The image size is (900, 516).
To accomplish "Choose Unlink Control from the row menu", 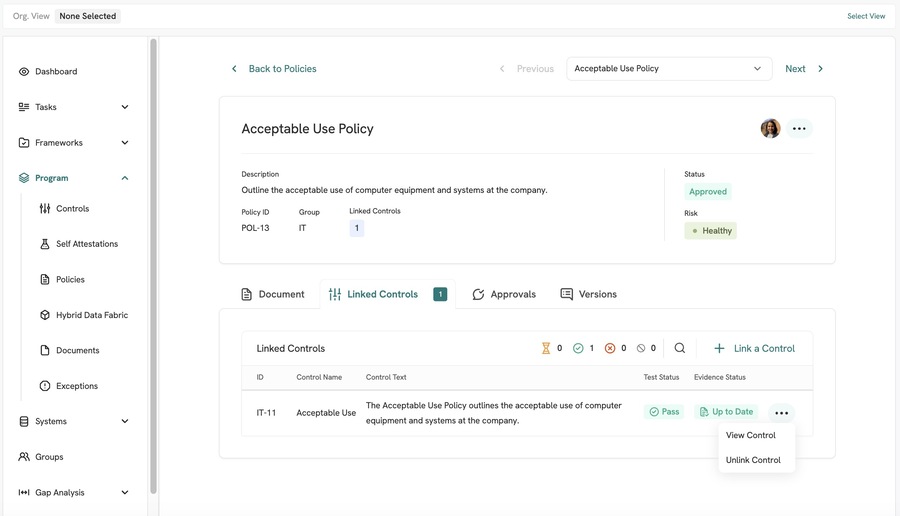I will pos(753,460).
